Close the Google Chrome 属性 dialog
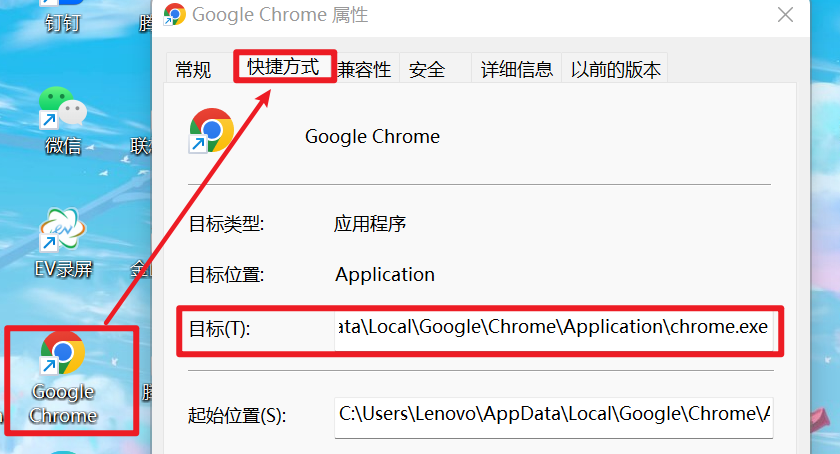Image resolution: width=840 pixels, height=454 pixels. coord(785,15)
